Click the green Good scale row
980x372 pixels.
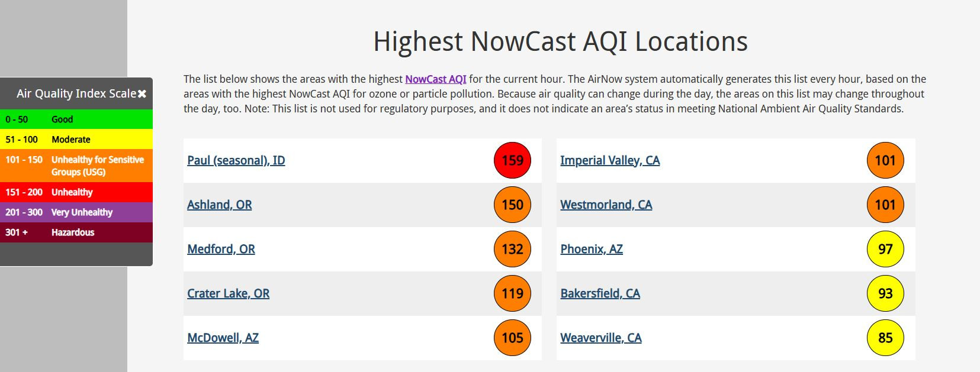point(76,119)
